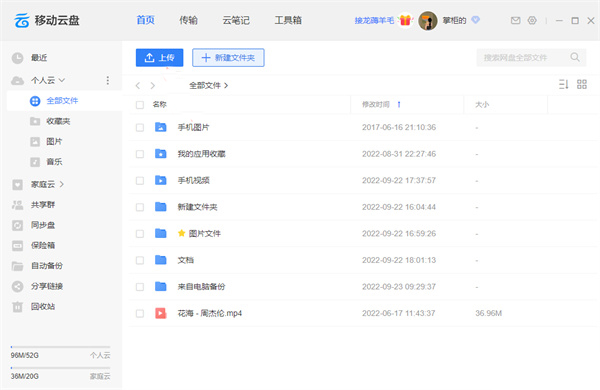Viewport: 600px width, 390px height.
Task: Switch to 工具箱 tab
Action: point(288,20)
